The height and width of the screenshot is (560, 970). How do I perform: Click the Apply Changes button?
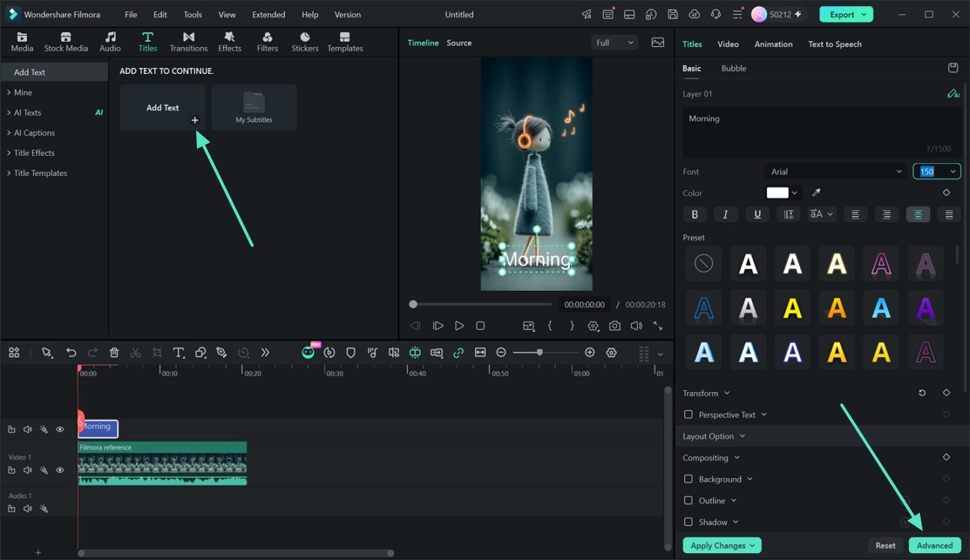pos(722,545)
